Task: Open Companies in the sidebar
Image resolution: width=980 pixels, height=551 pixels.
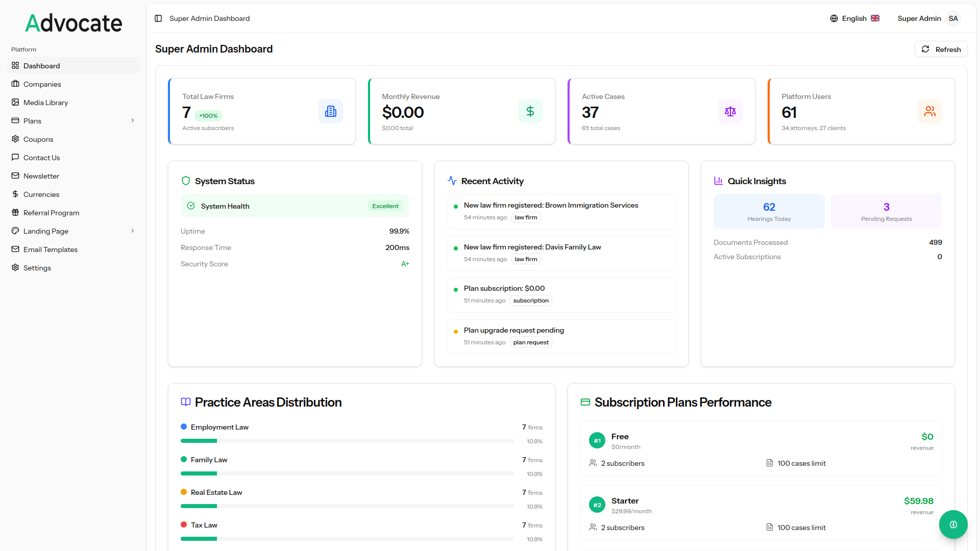Action: tap(42, 84)
